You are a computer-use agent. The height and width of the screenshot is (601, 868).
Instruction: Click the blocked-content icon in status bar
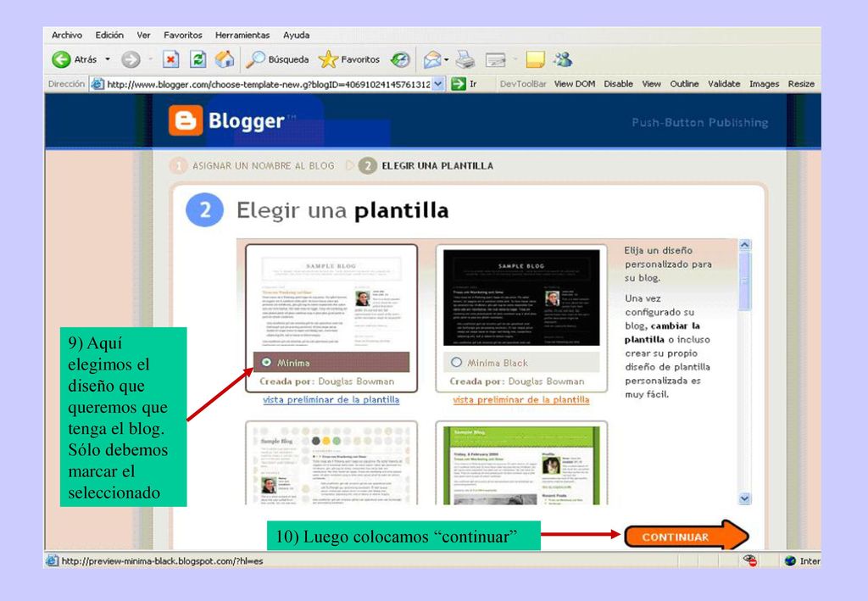750,560
